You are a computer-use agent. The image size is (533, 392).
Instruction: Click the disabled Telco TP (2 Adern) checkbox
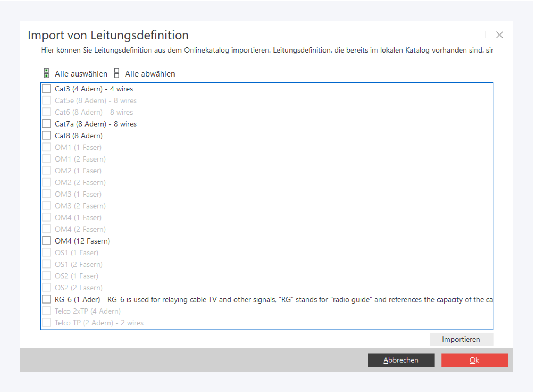[47, 323]
